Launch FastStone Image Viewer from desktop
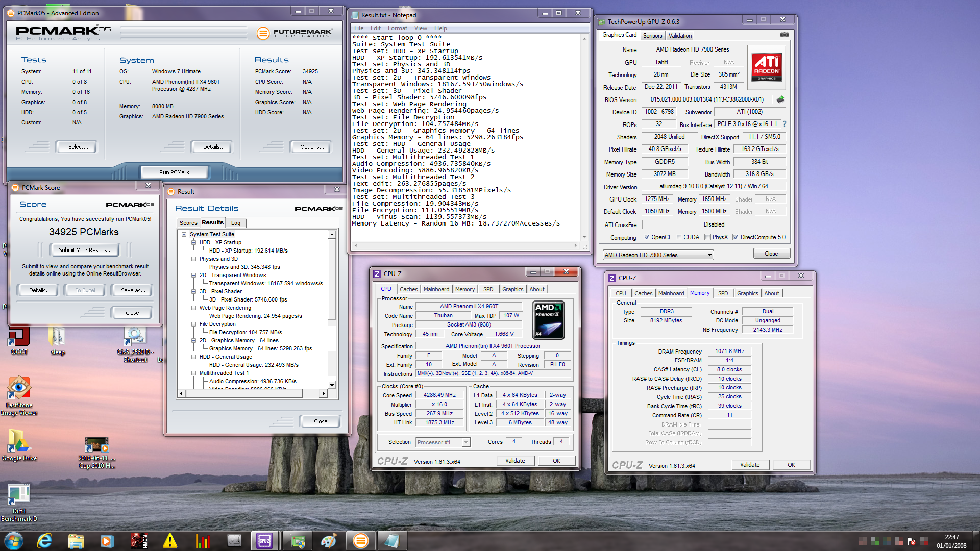 (19, 396)
